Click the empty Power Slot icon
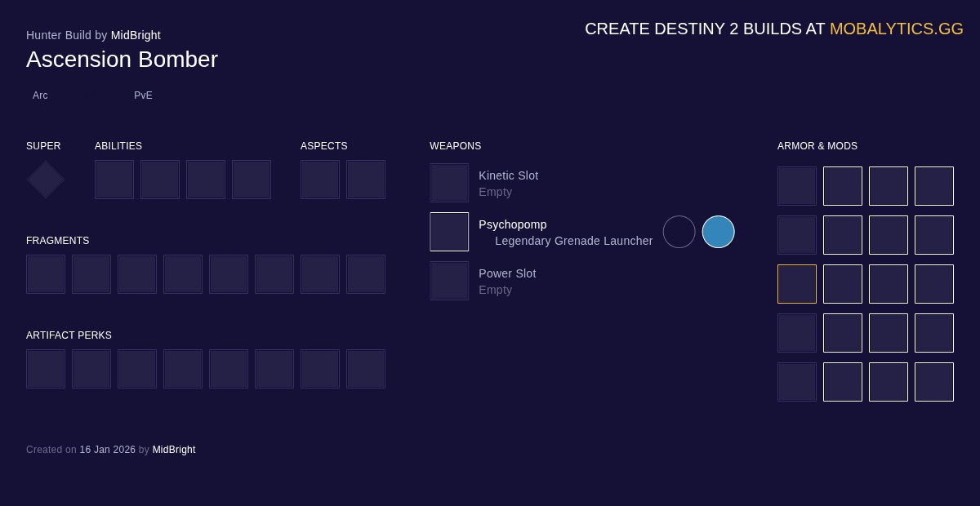 tap(449, 281)
